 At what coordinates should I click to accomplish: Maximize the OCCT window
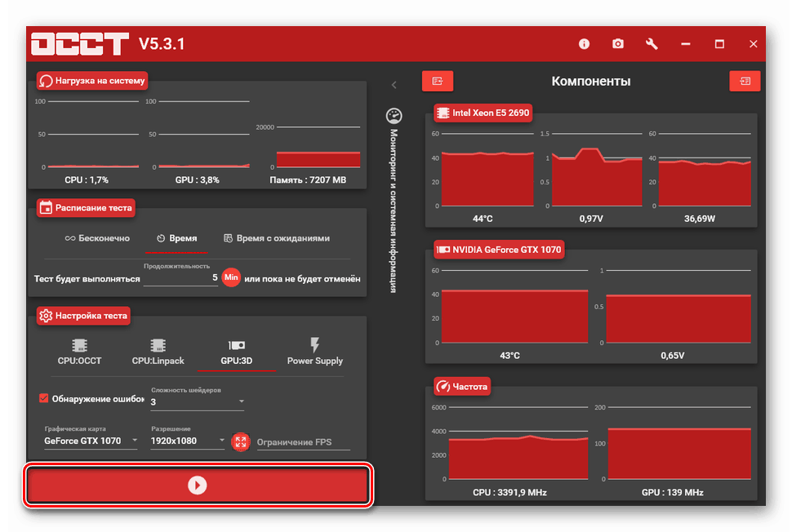pyautogui.click(x=719, y=44)
